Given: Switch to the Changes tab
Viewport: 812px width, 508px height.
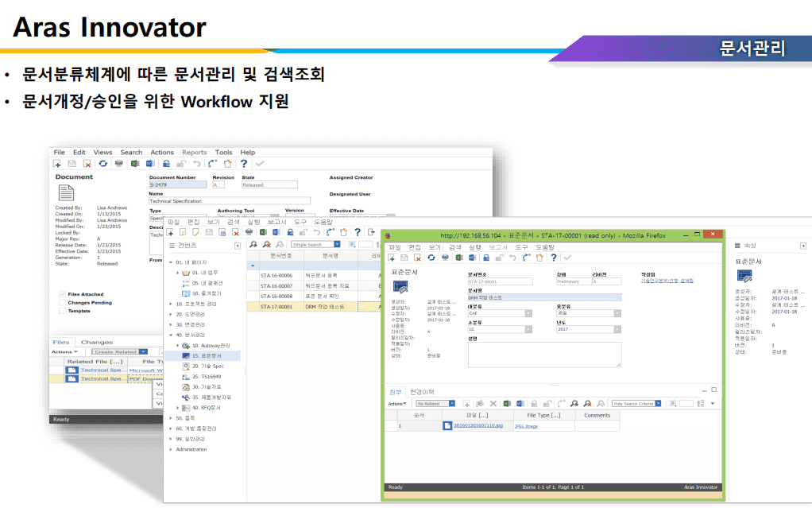Looking at the screenshot, I should coord(97,342).
